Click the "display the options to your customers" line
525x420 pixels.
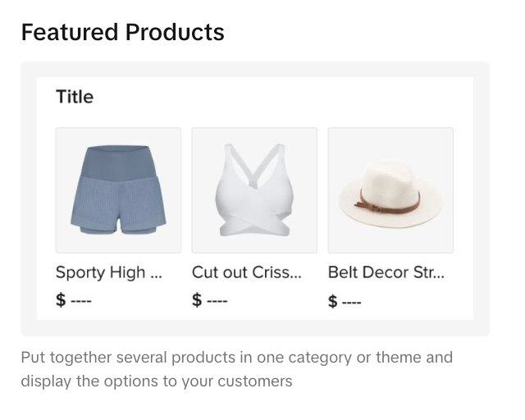[x=157, y=381]
